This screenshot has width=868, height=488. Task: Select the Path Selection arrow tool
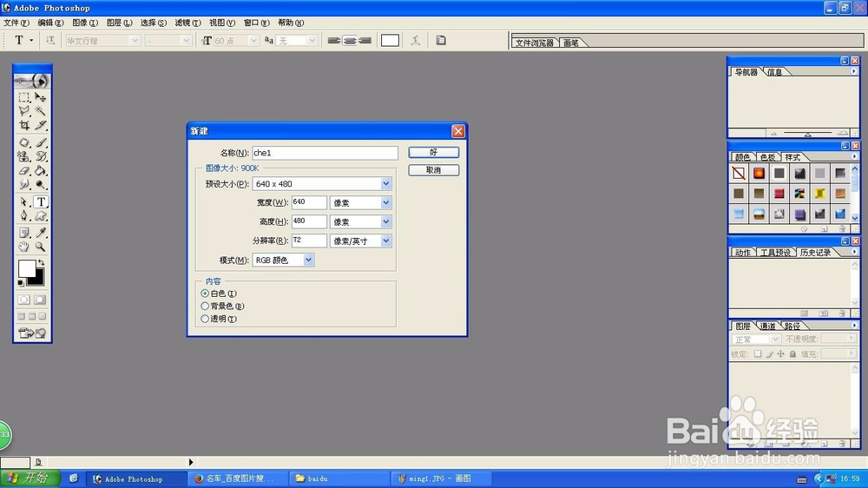pos(23,201)
